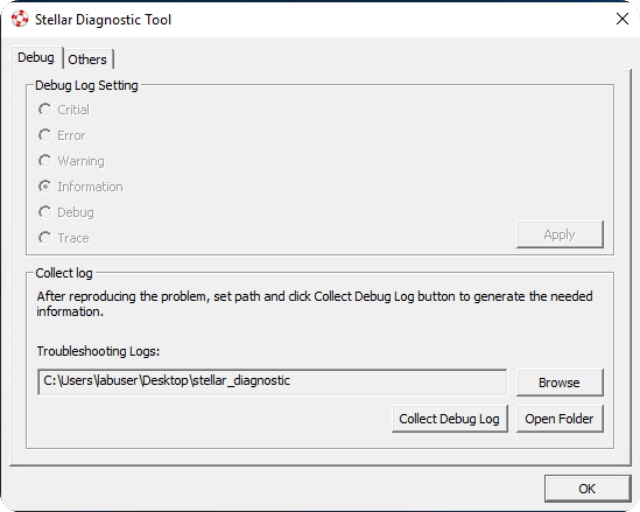Click the 'After reproducing the problem' instruction text
Image resolution: width=640 pixels, height=512 pixels.
(314, 304)
